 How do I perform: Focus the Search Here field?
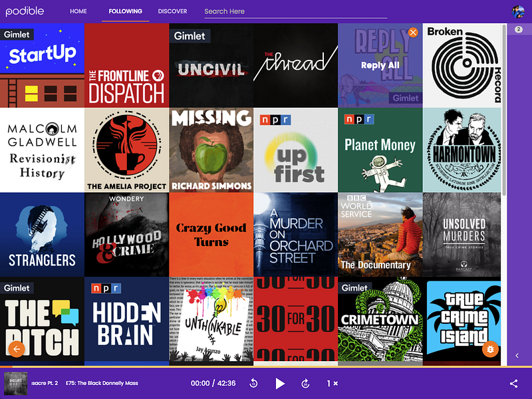click(295, 11)
